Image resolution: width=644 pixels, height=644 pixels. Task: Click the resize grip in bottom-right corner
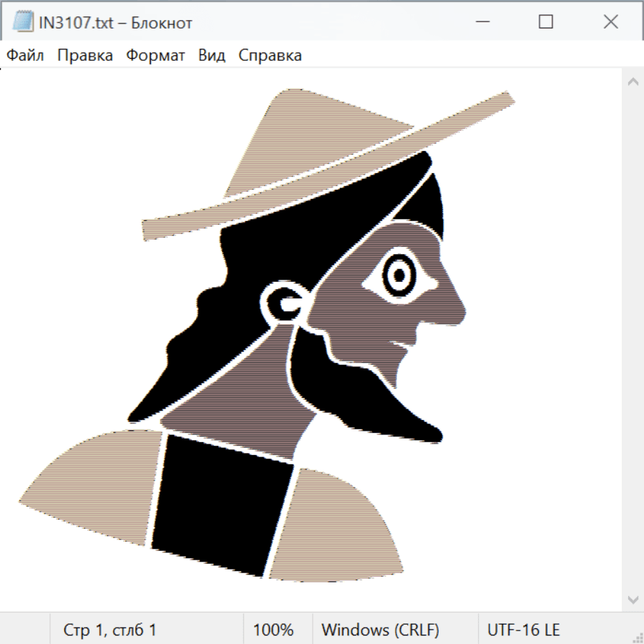(x=638, y=638)
